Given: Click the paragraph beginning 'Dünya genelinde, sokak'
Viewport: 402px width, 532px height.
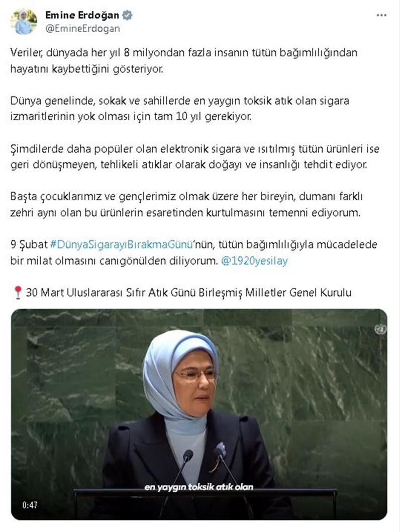Looking at the screenshot, I should [x=180, y=109].
